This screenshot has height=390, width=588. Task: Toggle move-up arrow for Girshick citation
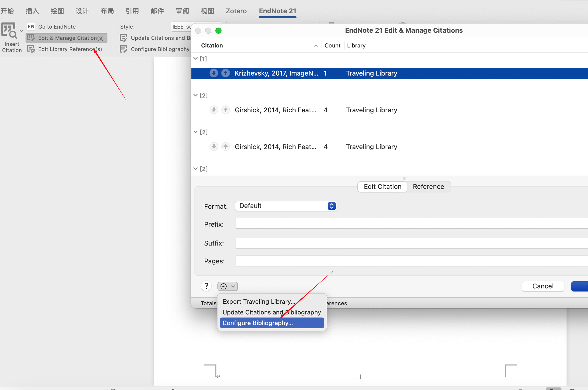(225, 109)
